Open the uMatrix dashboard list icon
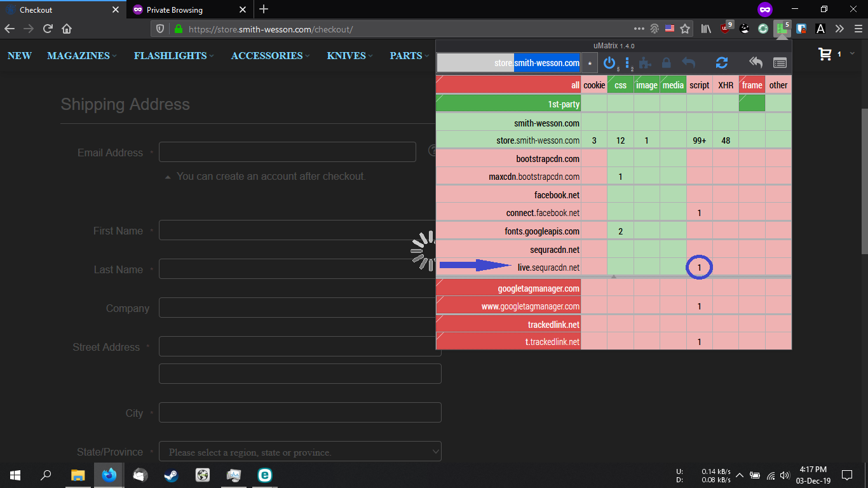The image size is (868, 488). coord(780,63)
